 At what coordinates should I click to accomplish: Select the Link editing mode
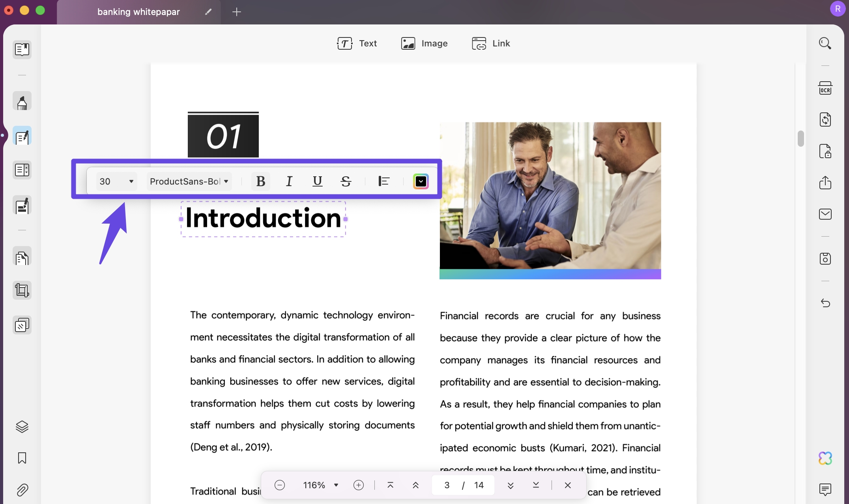coord(491,43)
